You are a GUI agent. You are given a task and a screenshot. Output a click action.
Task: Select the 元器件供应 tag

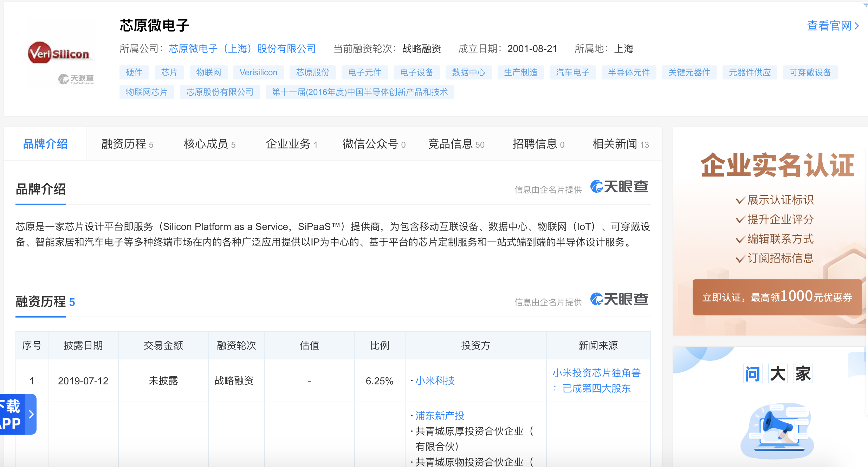(750, 72)
